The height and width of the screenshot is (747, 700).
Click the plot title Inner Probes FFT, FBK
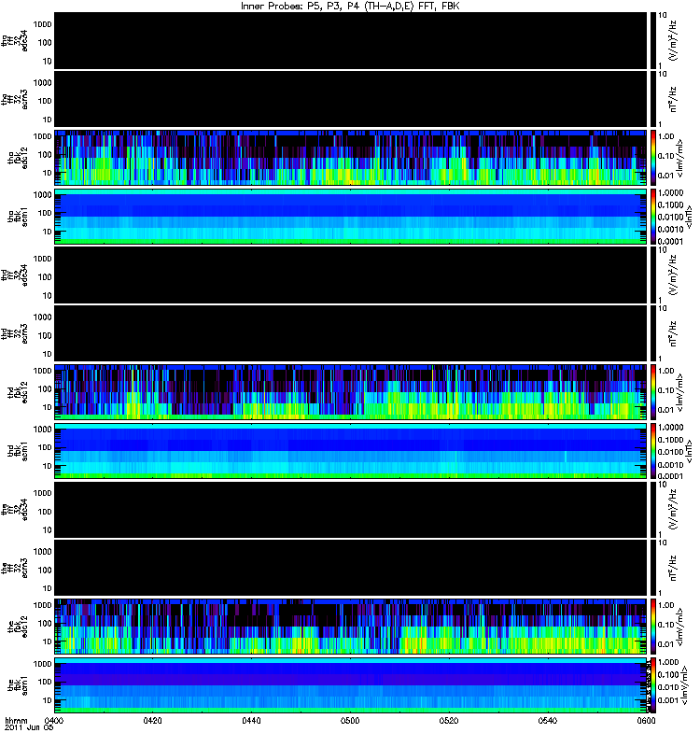click(350, 6)
